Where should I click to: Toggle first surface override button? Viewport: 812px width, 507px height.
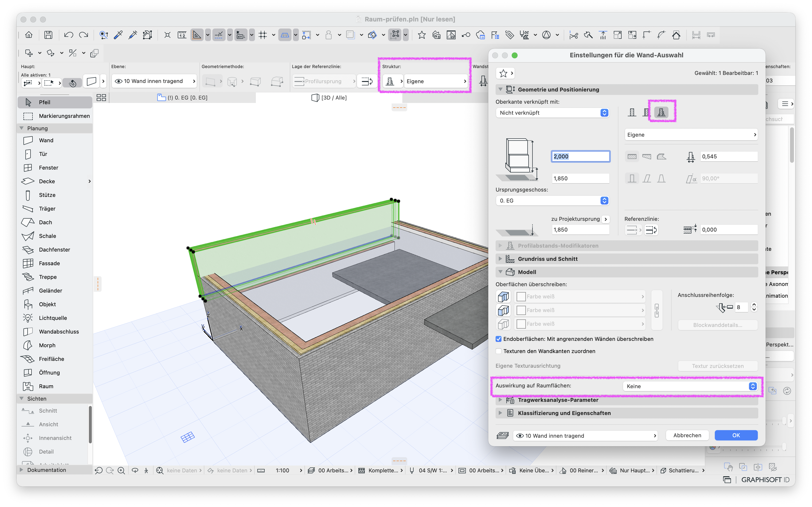coord(503,297)
